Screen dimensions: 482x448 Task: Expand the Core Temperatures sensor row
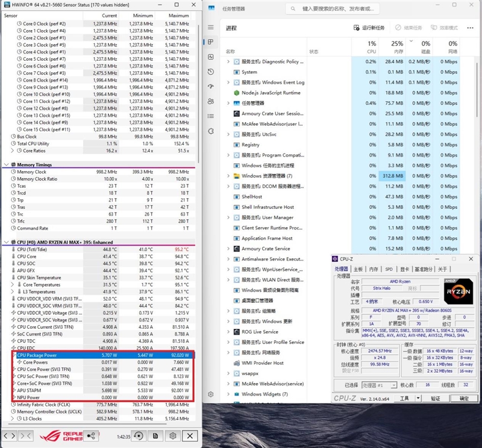pyautogui.click(x=13, y=285)
